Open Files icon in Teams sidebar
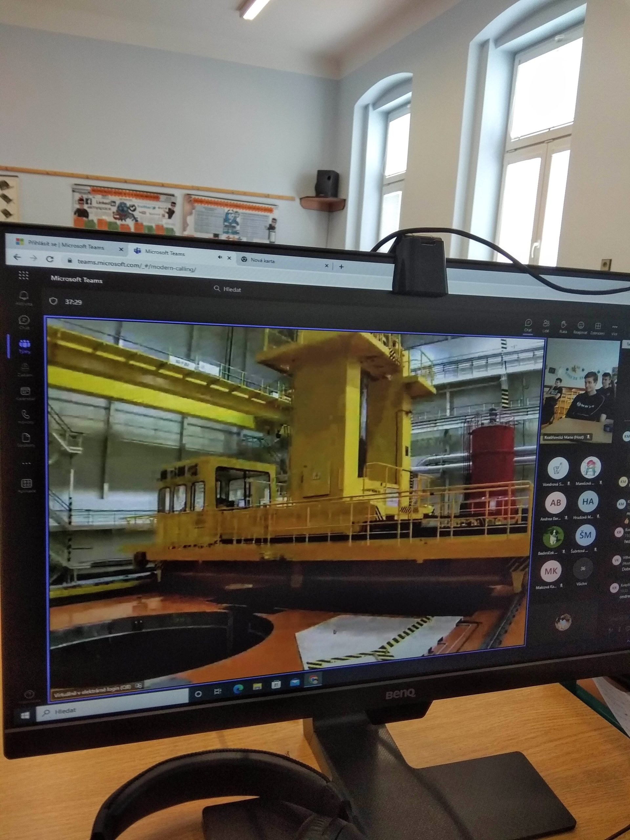The width and height of the screenshot is (630, 840). (26, 440)
